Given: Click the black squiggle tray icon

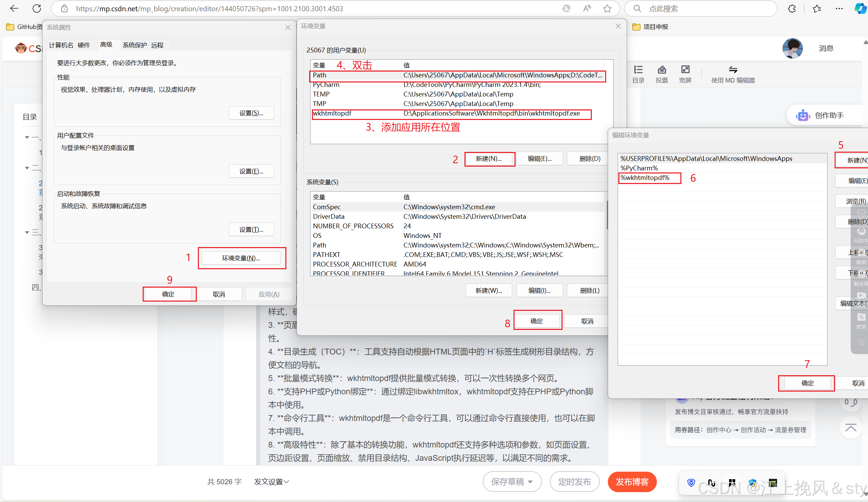Looking at the screenshot, I should (x=711, y=483).
